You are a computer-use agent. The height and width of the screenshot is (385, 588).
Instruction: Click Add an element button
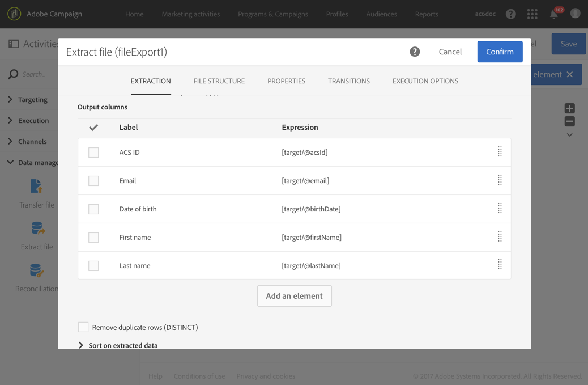pyautogui.click(x=294, y=296)
